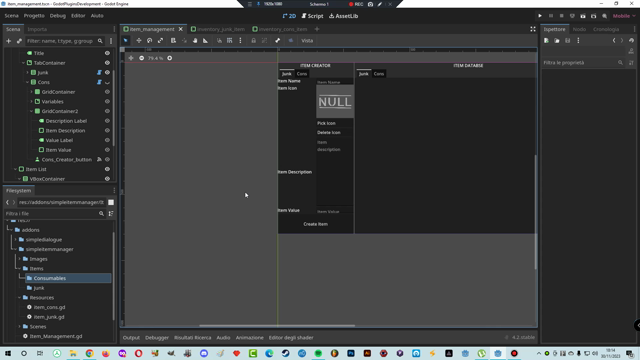Viewport: 640px width, 360px height.
Task: Toggle visibility of the Item Value node
Action: (107, 150)
